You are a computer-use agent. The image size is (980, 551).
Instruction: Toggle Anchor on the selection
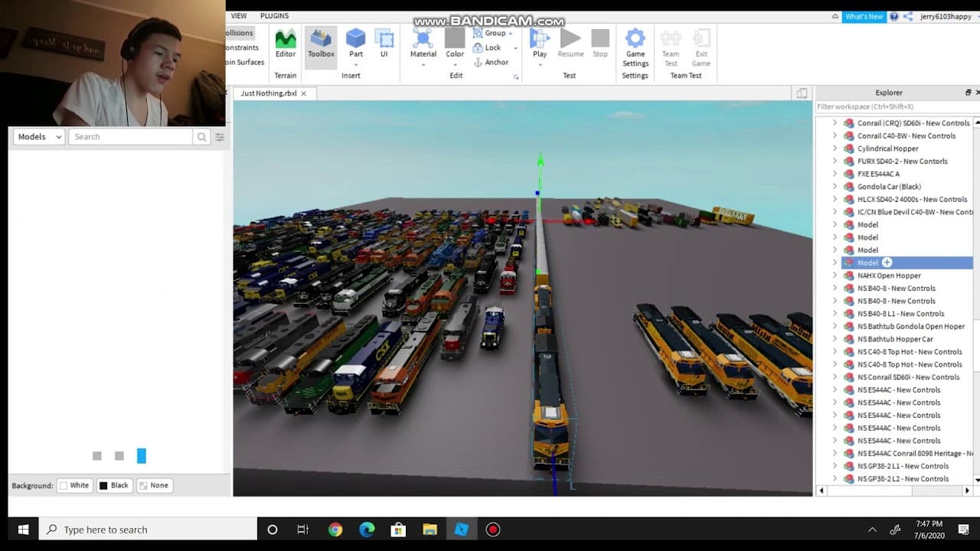[491, 62]
